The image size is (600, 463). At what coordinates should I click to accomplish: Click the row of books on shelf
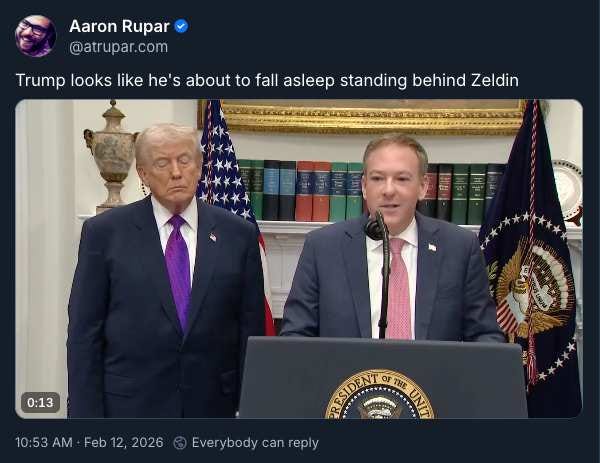pyautogui.click(x=371, y=191)
